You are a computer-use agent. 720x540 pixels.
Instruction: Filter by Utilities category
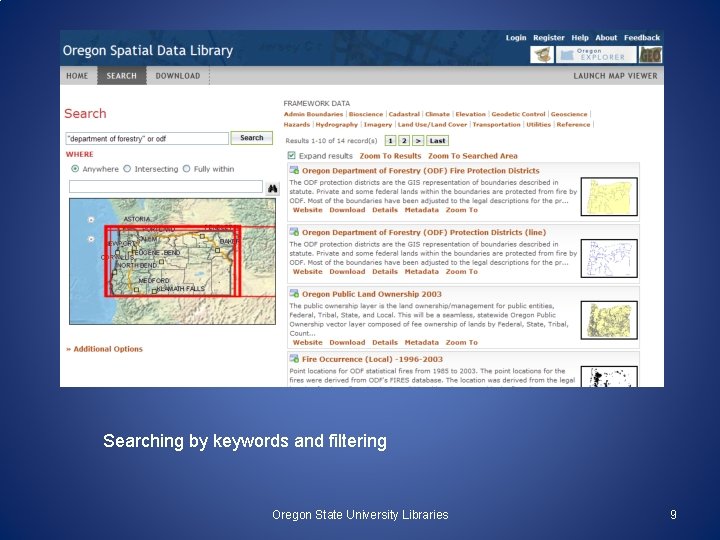[538, 124]
